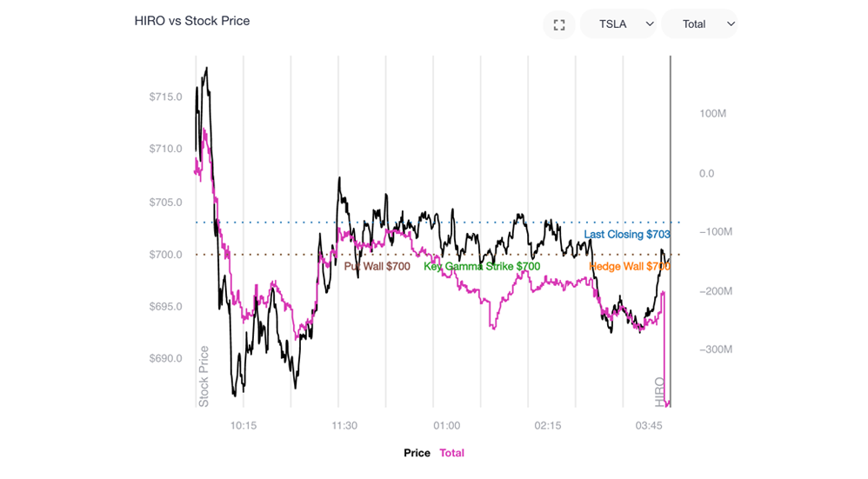
Task: Select the 02:15 time marker
Action: click(x=548, y=426)
